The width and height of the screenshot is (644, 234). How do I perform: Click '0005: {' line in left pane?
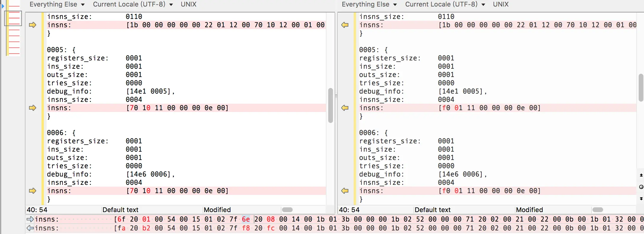[61, 50]
